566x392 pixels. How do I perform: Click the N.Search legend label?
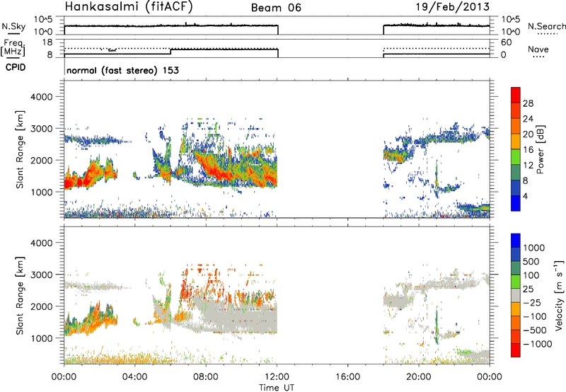click(x=546, y=26)
